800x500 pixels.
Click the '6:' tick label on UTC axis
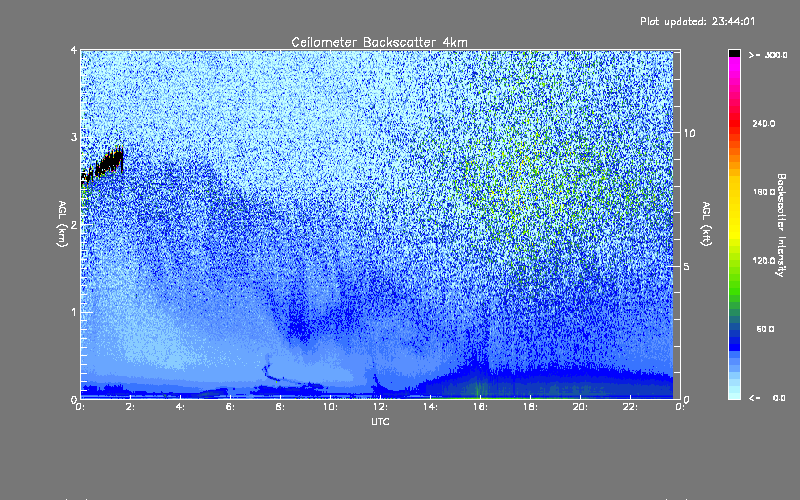point(231,407)
